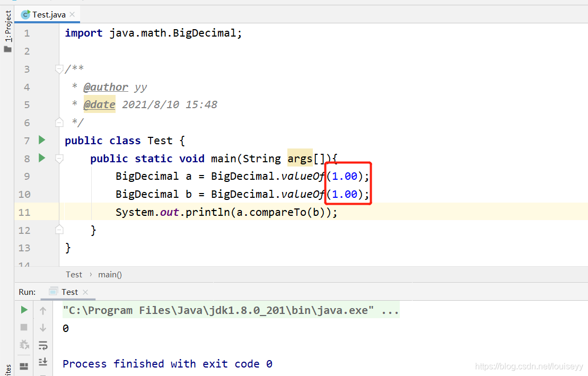Image resolution: width=588 pixels, height=376 pixels.
Task: Click the attach debugger bug icon
Action: point(24,345)
